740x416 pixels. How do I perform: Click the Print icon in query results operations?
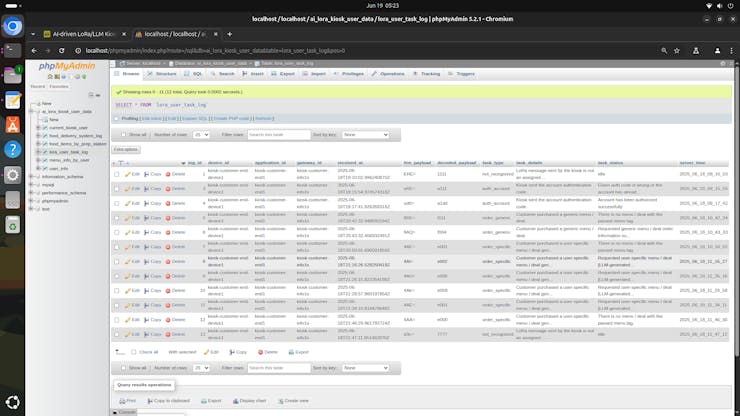click(x=128, y=400)
